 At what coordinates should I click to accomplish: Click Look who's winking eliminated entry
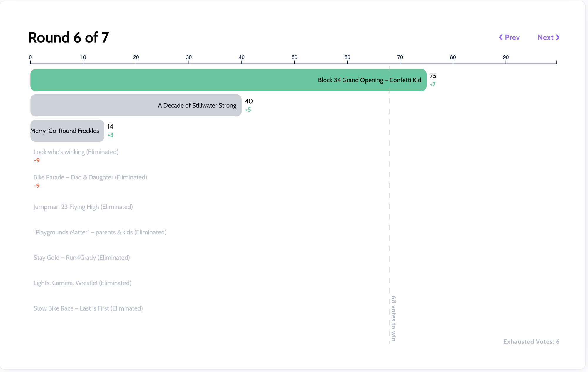pos(76,152)
